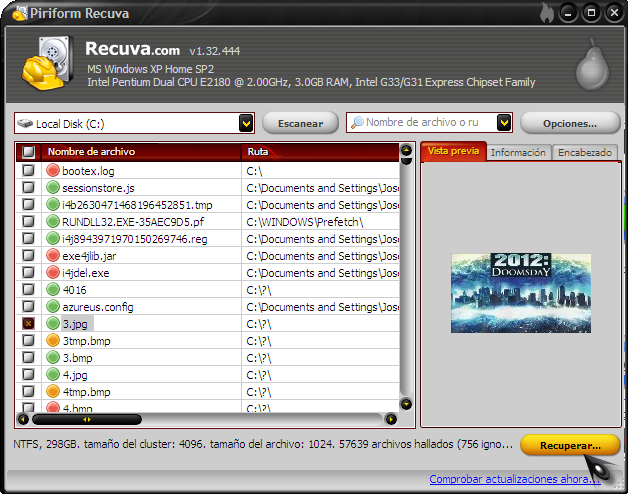
Task: Open the Local Disk (C:) drive dropdown
Action: click(246, 123)
